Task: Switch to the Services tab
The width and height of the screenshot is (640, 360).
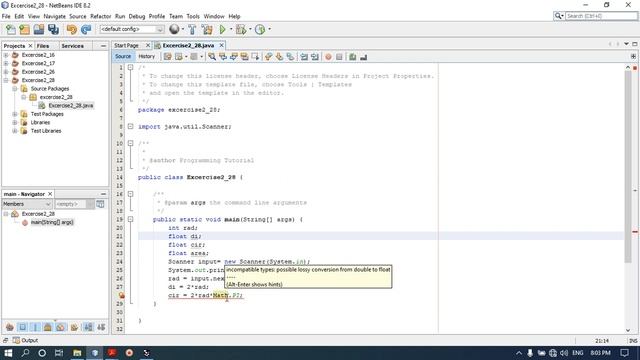Action: tap(73, 46)
